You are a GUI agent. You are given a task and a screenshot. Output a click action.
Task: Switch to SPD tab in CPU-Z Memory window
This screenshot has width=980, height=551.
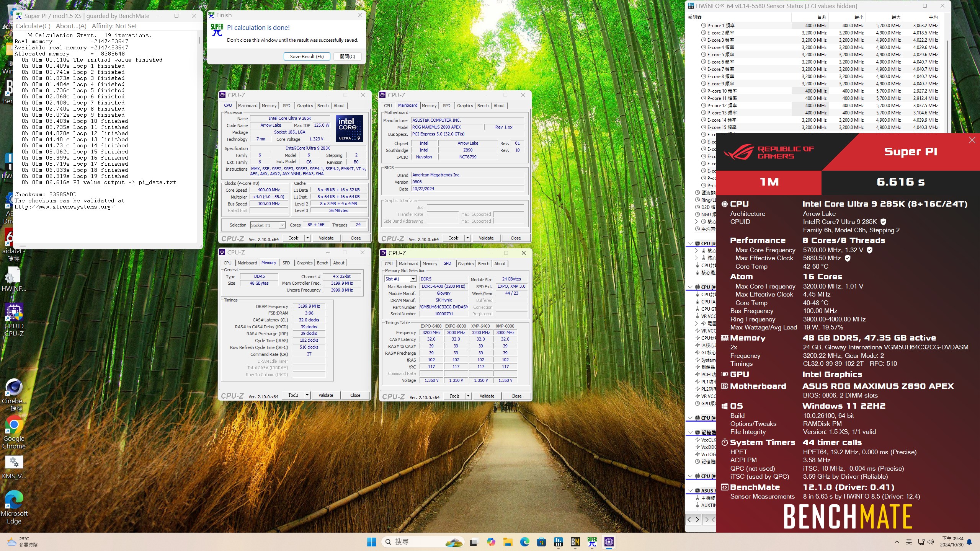coord(286,263)
